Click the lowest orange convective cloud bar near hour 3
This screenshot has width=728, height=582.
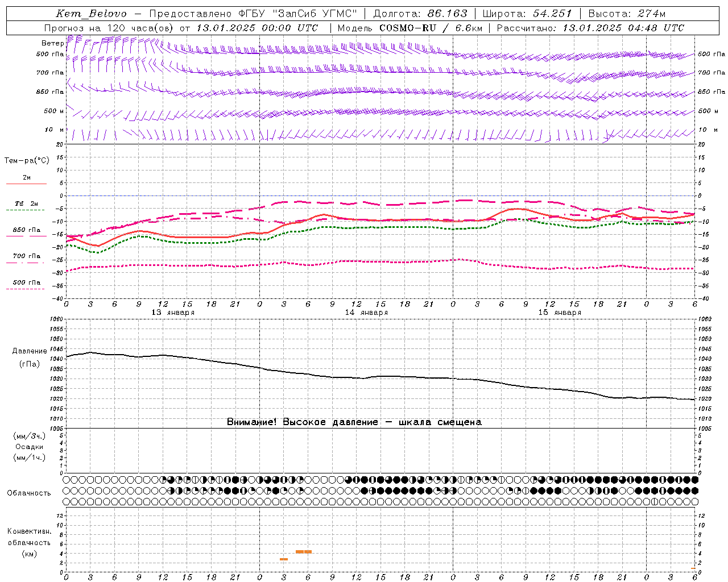coord(284,559)
